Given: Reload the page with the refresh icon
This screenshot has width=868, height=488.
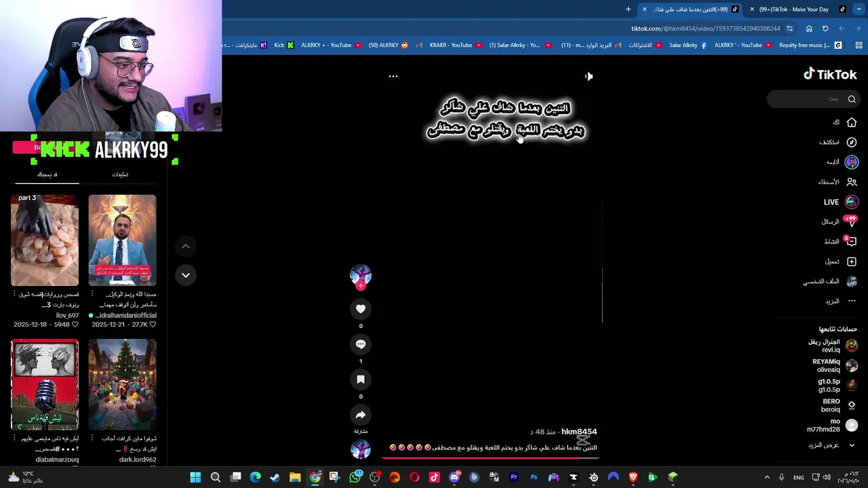Looking at the screenshot, I should [x=825, y=28].
